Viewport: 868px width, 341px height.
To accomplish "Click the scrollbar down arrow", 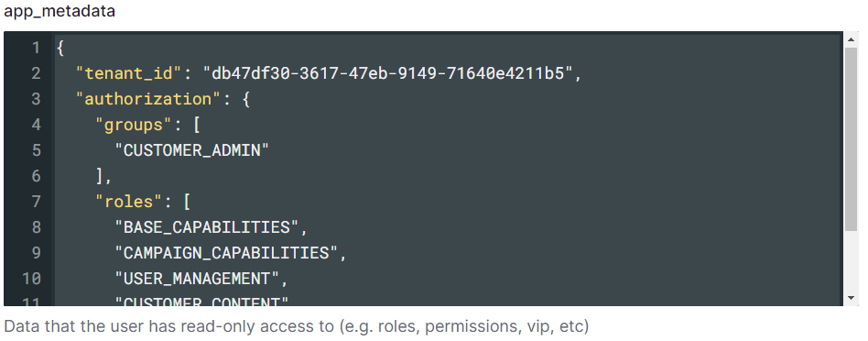I will pyautogui.click(x=851, y=298).
